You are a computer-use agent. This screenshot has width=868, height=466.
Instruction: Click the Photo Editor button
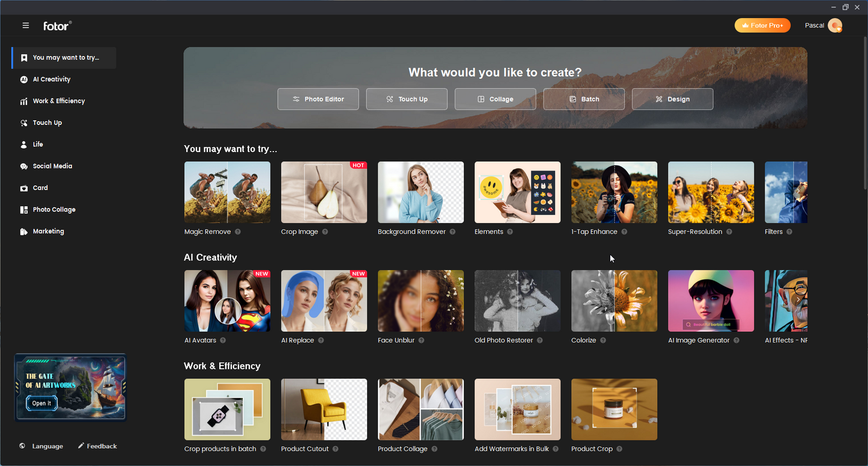tap(318, 99)
